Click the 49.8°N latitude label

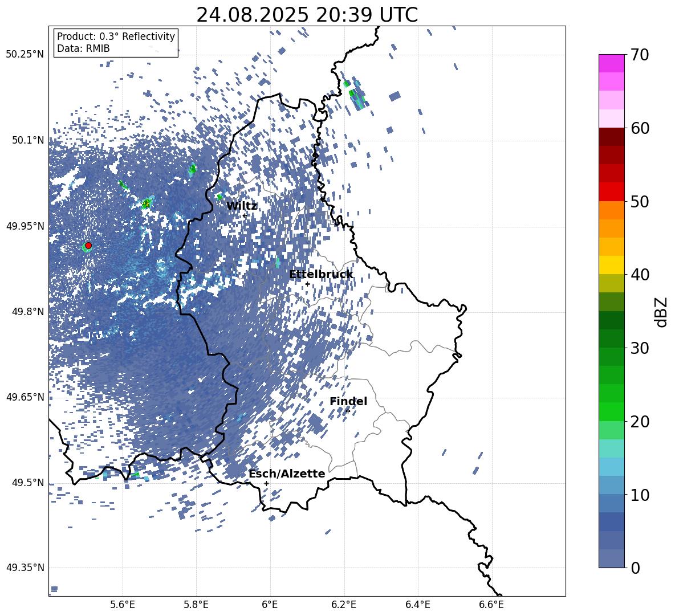coord(28,312)
